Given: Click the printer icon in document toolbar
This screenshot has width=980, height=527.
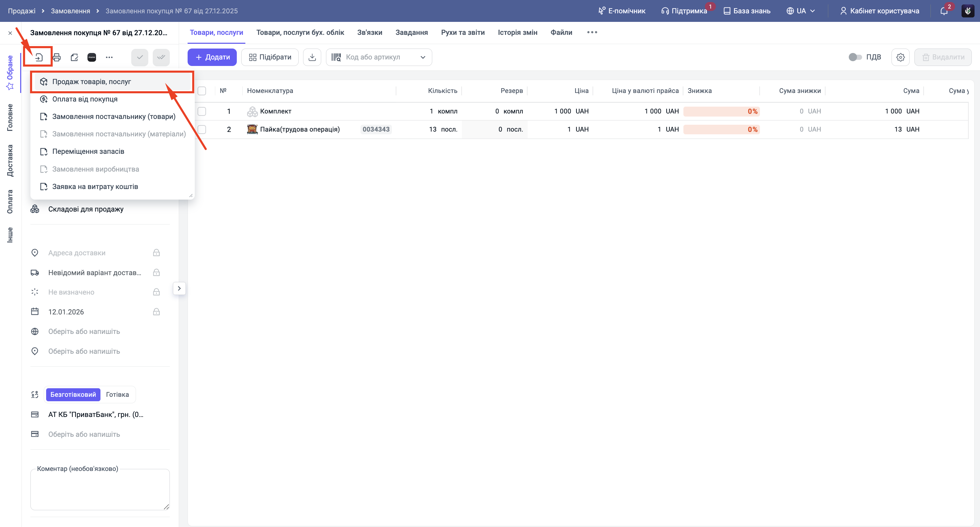Looking at the screenshot, I should click(57, 57).
